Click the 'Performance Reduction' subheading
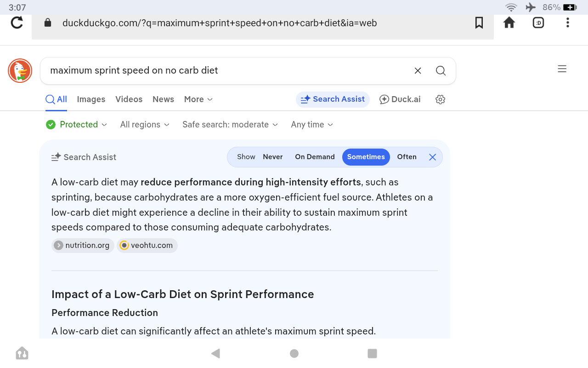The width and height of the screenshot is (588, 368). [x=105, y=313]
